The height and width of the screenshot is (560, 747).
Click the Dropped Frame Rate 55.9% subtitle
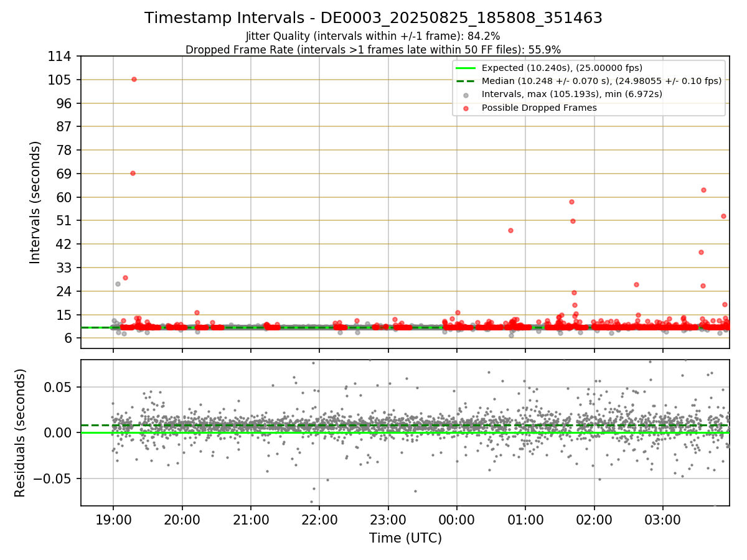point(374,49)
